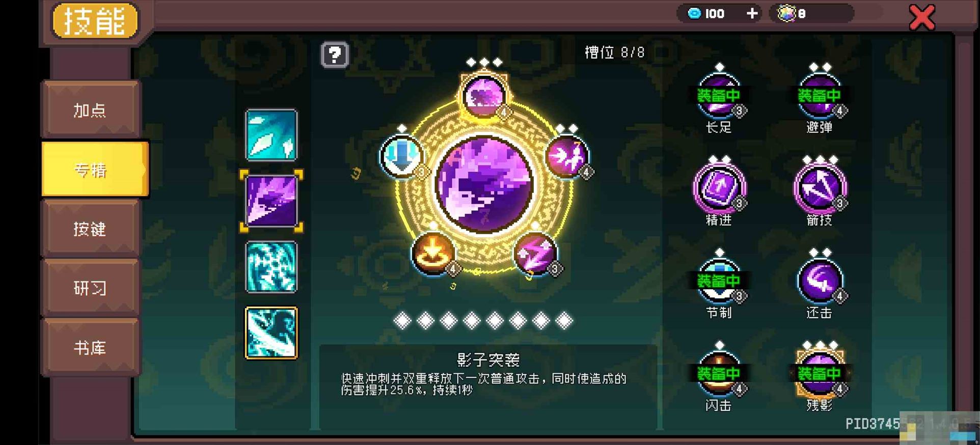Choose the 箭技 arrow rune
980x445 pixels.
pos(820,188)
